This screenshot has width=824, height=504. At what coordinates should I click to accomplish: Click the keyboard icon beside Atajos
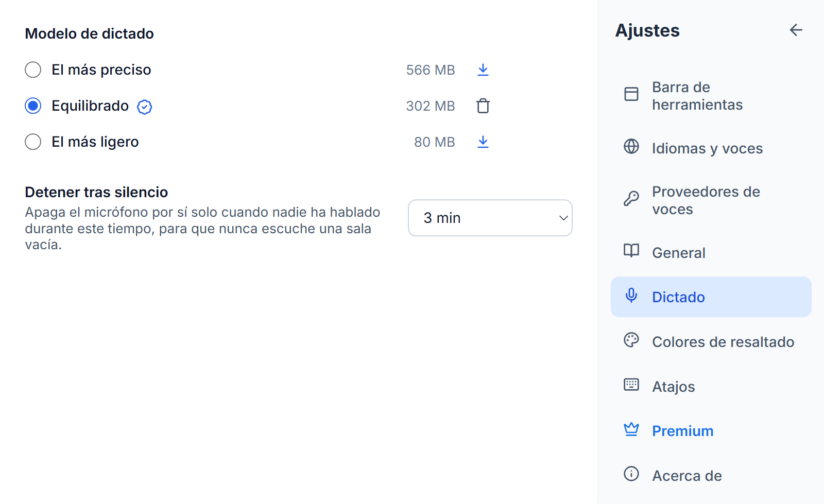(631, 385)
